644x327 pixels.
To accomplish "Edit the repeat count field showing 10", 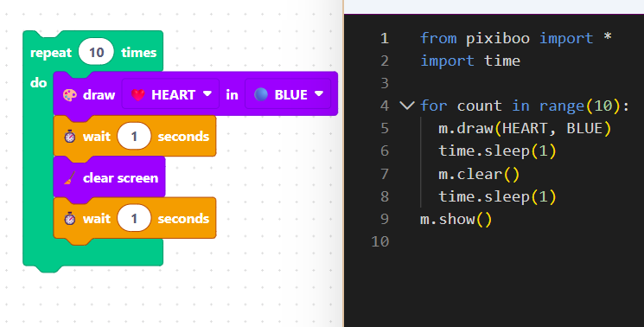I will [x=96, y=52].
